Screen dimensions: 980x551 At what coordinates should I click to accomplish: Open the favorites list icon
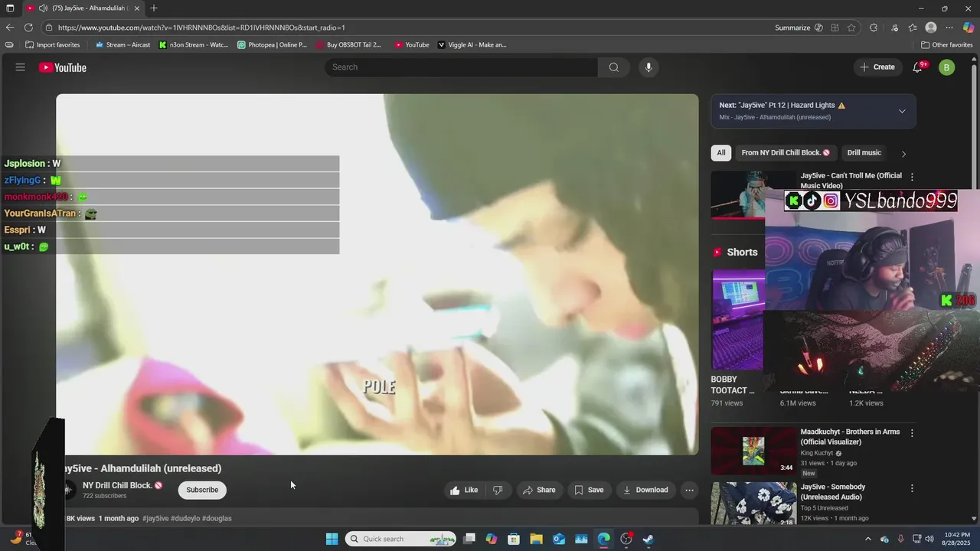(913, 28)
